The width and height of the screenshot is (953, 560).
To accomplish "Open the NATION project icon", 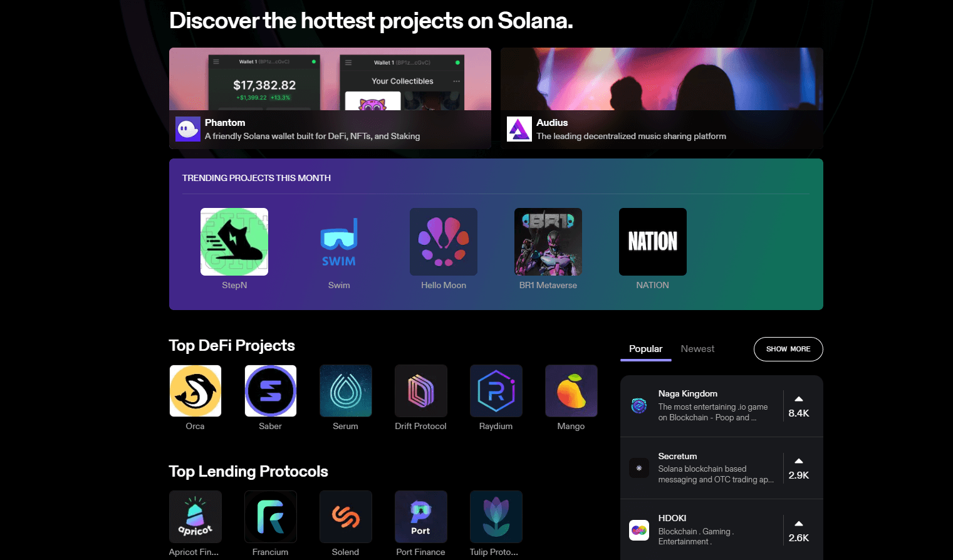I will (653, 242).
